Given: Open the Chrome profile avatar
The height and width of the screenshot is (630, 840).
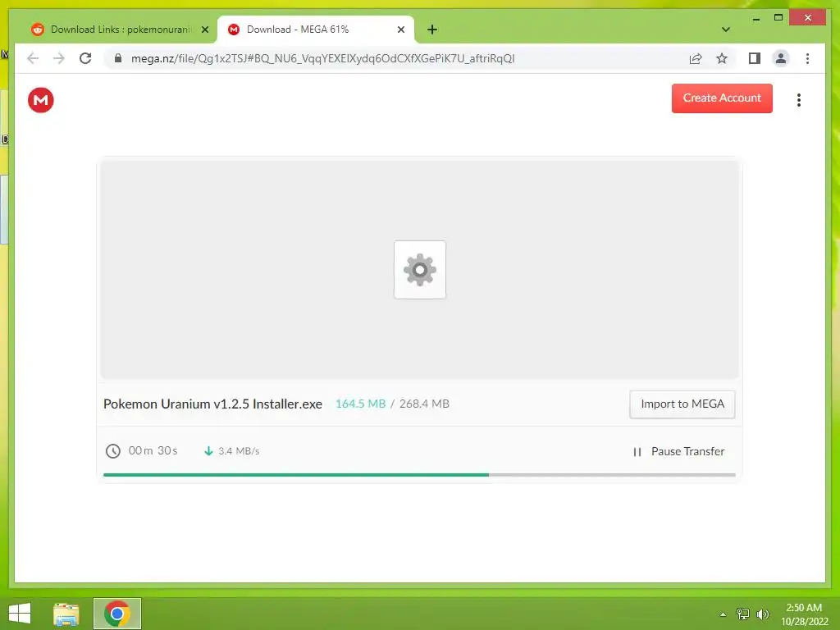Looking at the screenshot, I should 781,58.
